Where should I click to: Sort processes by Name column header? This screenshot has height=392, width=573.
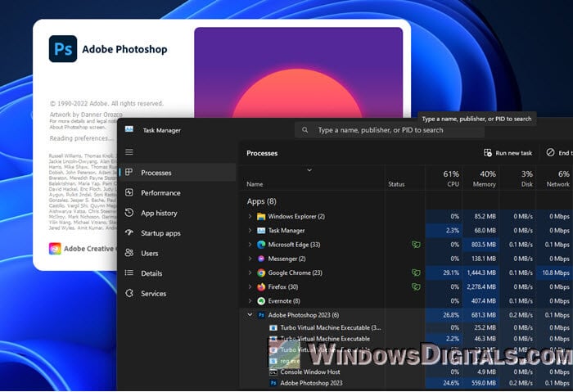click(255, 184)
